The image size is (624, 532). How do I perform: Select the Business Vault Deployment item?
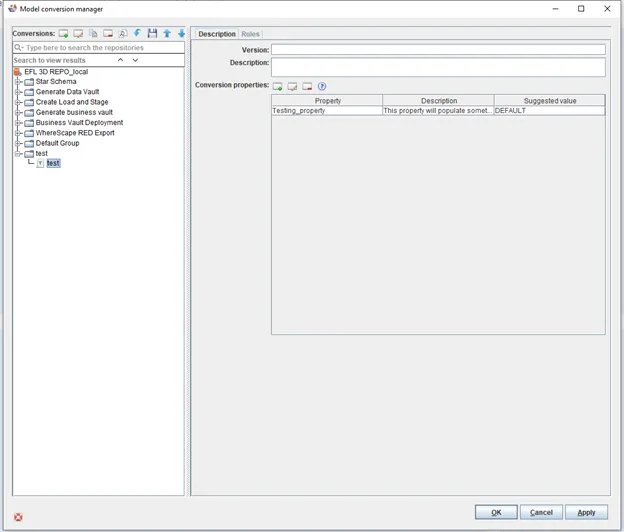pyautogui.click(x=79, y=123)
